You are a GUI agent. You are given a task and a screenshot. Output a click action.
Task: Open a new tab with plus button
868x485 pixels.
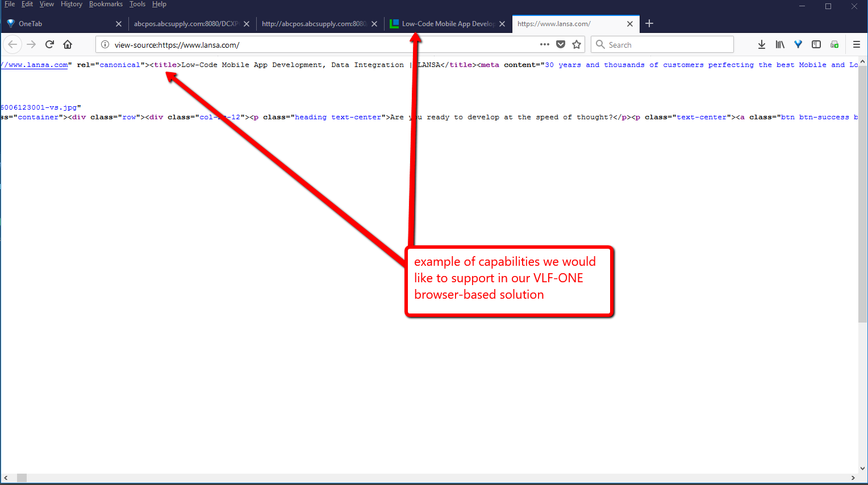[649, 23]
